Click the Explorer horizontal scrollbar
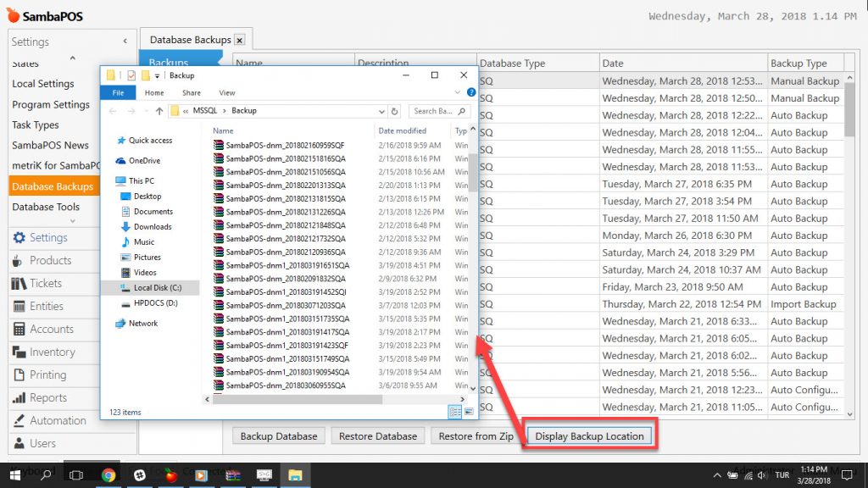This screenshot has height=488, width=868. coord(298,399)
